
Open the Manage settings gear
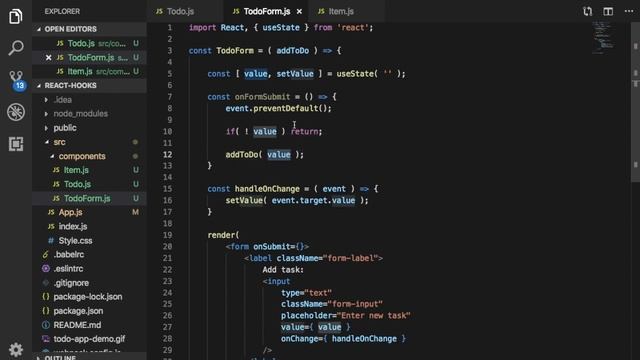coord(16,350)
